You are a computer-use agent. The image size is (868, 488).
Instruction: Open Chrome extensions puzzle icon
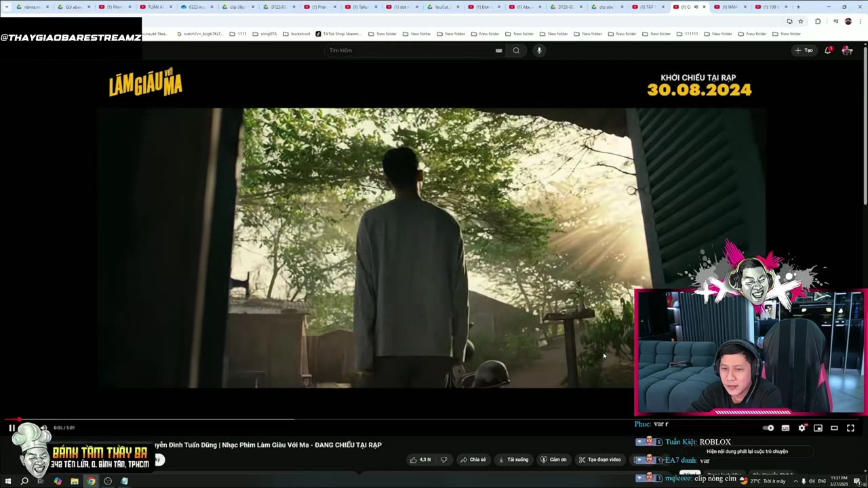(818, 21)
